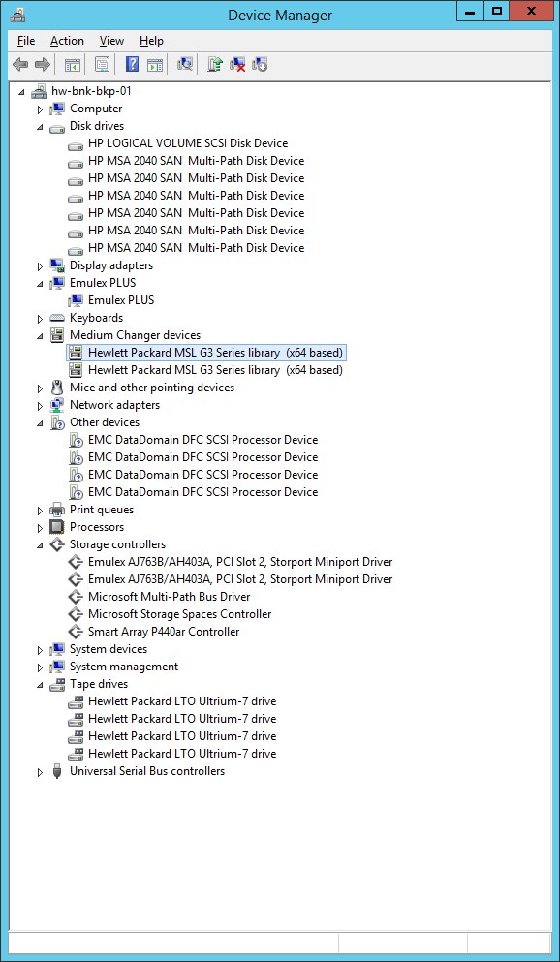Viewport: 560px width, 962px height.
Task: Click the Other devices question-mark icon
Action: coord(57,422)
